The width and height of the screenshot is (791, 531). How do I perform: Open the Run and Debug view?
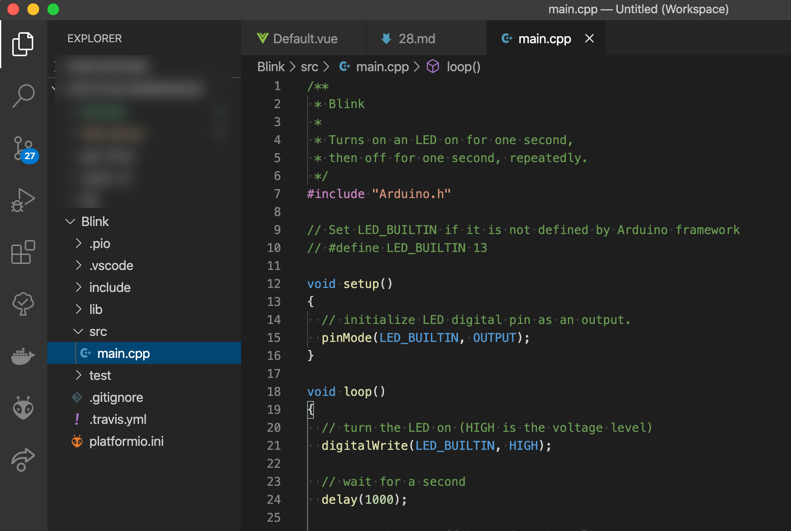pos(23,201)
